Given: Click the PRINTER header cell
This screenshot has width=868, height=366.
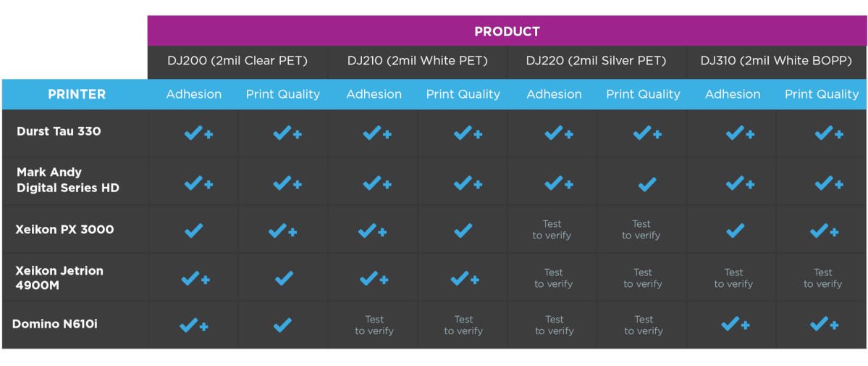Looking at the screenshot, I should click(77, 94).
